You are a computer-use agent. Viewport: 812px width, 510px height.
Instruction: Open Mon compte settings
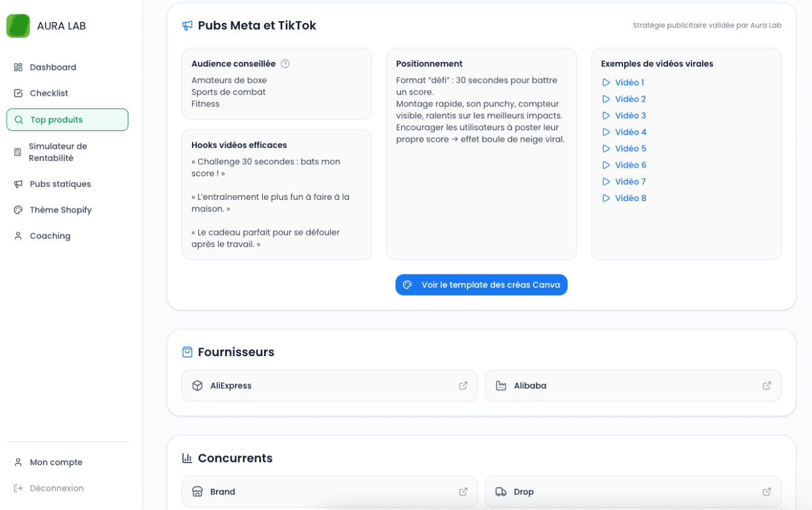pos(56,462)
